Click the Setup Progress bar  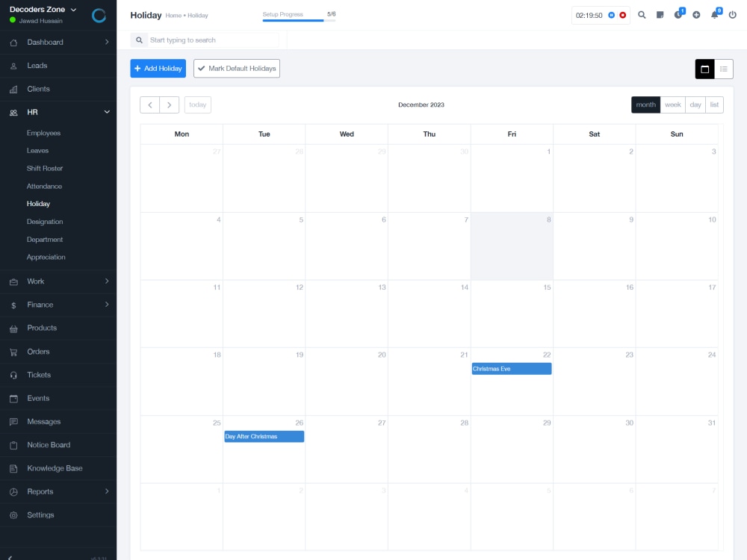tap(299, 20)
